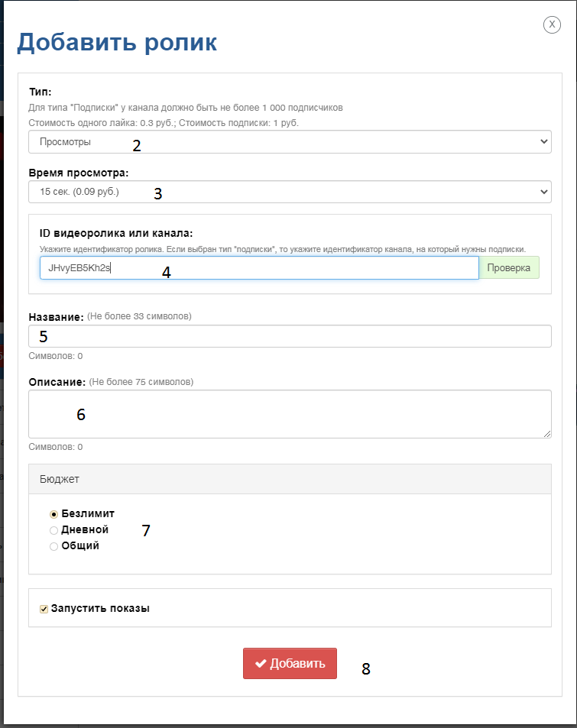Click the Общий label text
Viewport: 577px width, 728px height.
pyautogui.click(x=80, y=545)
